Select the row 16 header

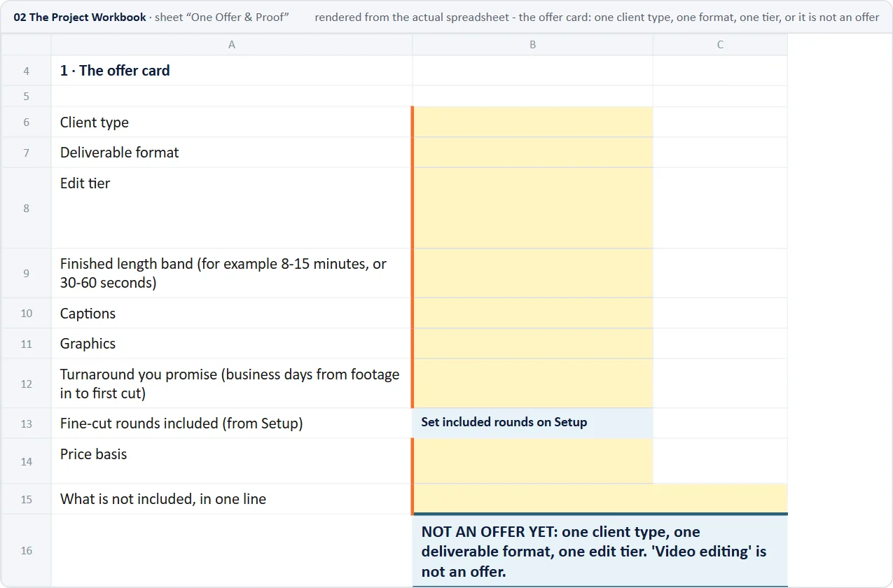coord(27,551)
